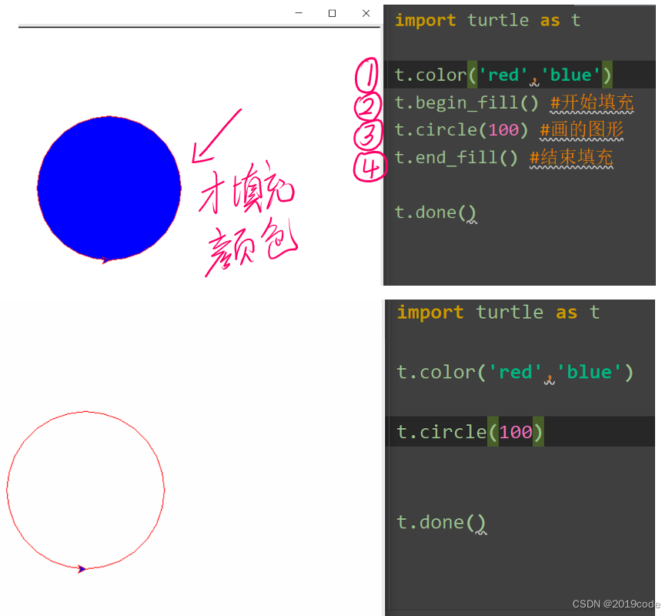
Task: Click the t.done() line in the upper editor
Action: (436, 212)
